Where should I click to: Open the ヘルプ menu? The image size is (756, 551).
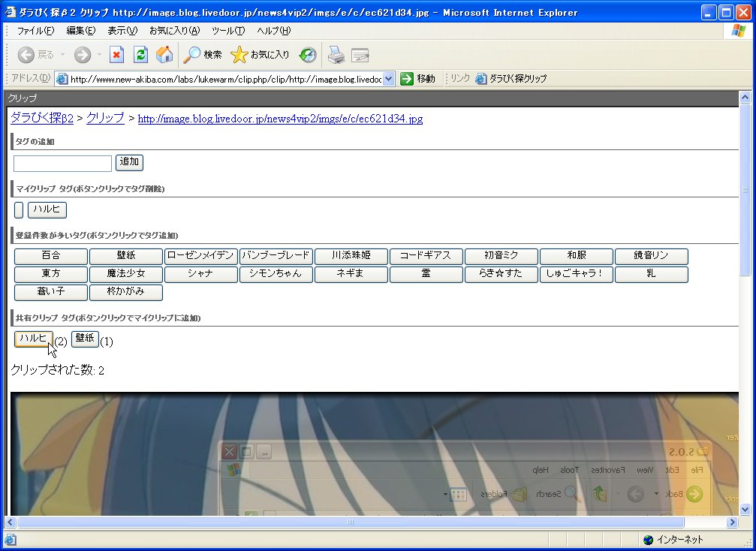pos(274,31)
